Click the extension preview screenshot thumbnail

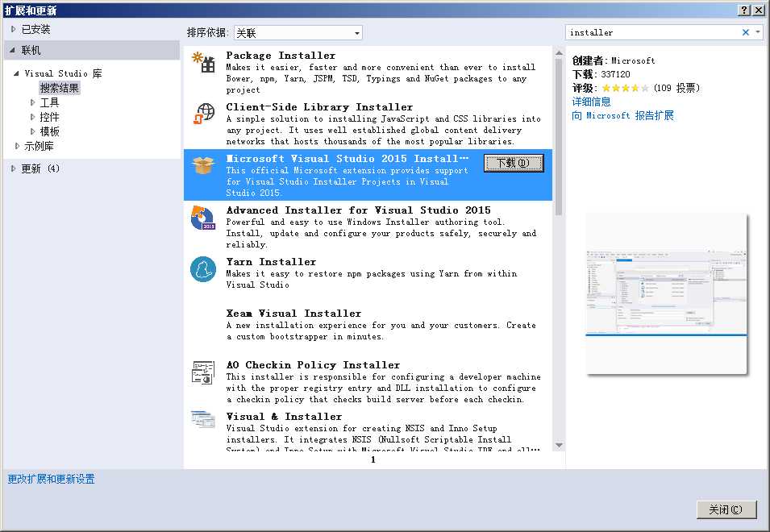click(x=666, y=294)
